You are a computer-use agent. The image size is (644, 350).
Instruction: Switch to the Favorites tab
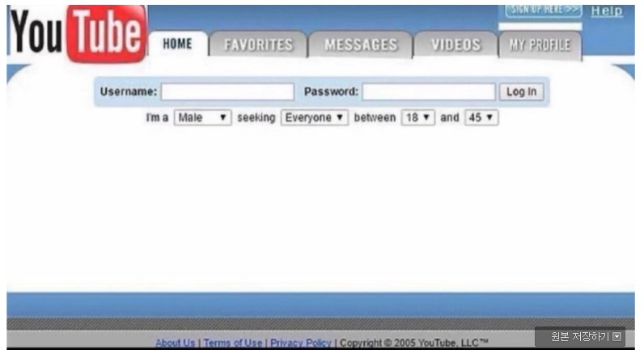tap(258, 45)
